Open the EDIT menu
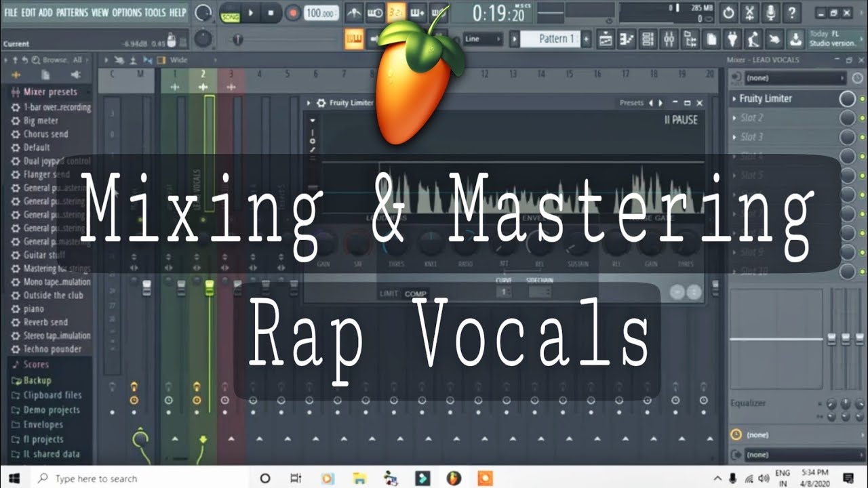 click(28, 12)
